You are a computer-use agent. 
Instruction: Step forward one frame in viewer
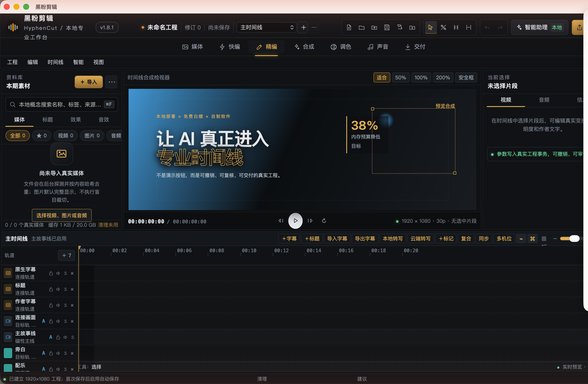tap(310, 221)
